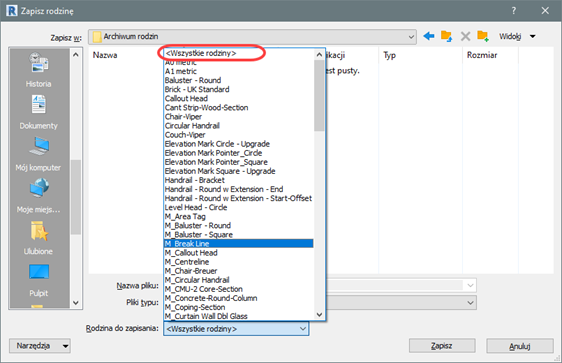Choose M_Chair-Breuer family
This screenshot has width=562, height=363.
pos(191,271)
